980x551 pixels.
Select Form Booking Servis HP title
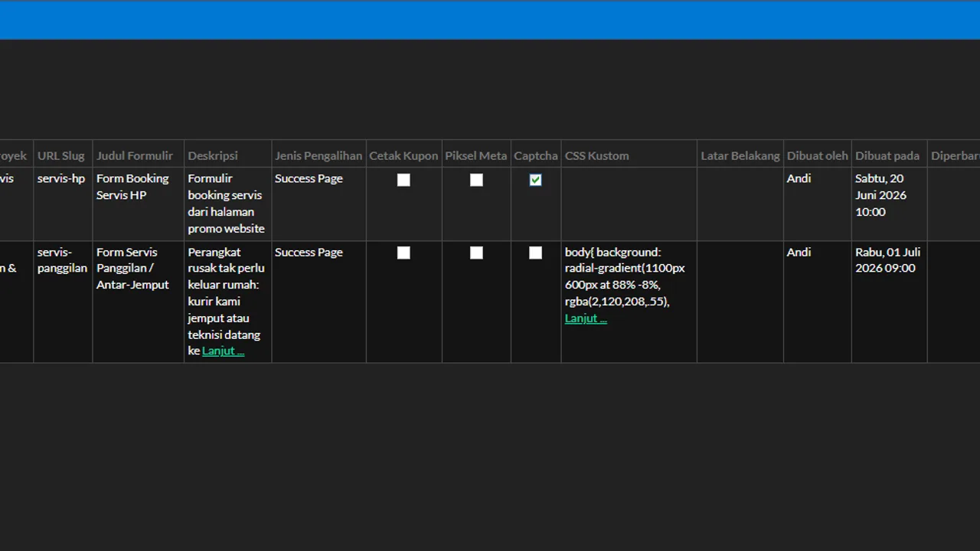click(132, 187)
